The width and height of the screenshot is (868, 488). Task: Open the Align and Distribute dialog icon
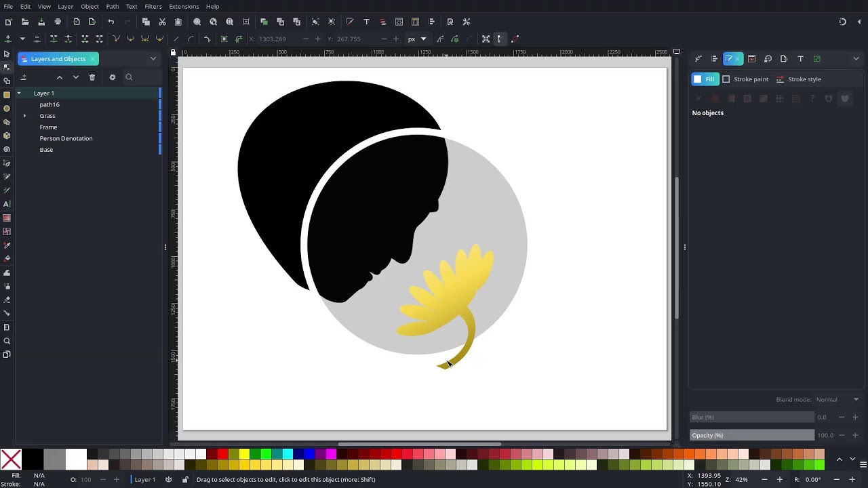pos(714,59)
